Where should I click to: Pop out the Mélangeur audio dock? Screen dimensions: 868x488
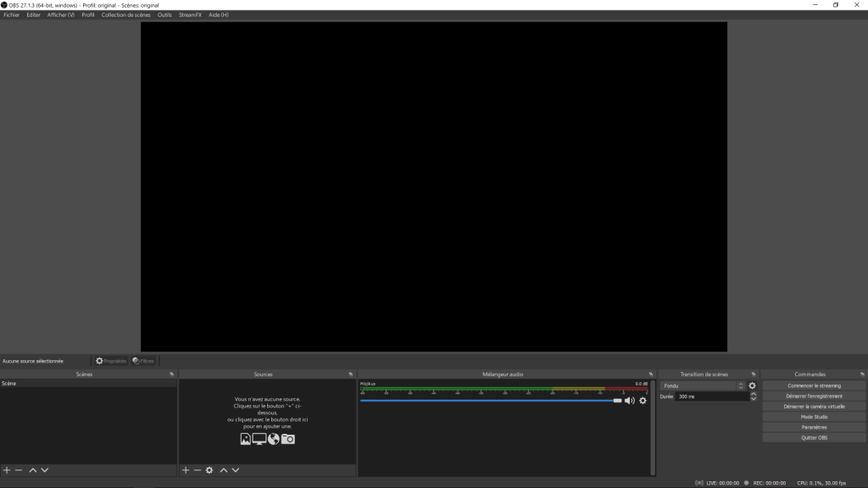tap(651, 374)
